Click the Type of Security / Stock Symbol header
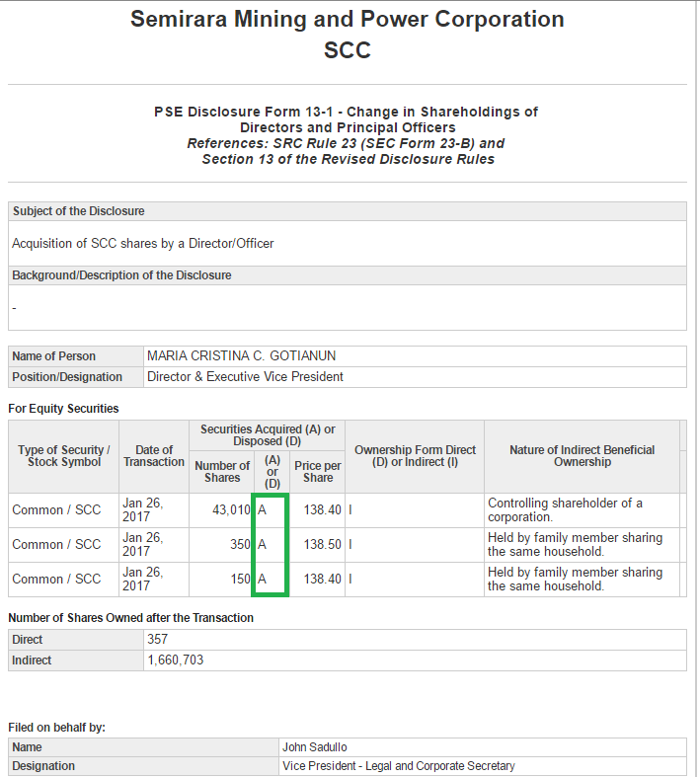Screen dimensions: 700x777 pyautogui.click(x=64, y=456)
